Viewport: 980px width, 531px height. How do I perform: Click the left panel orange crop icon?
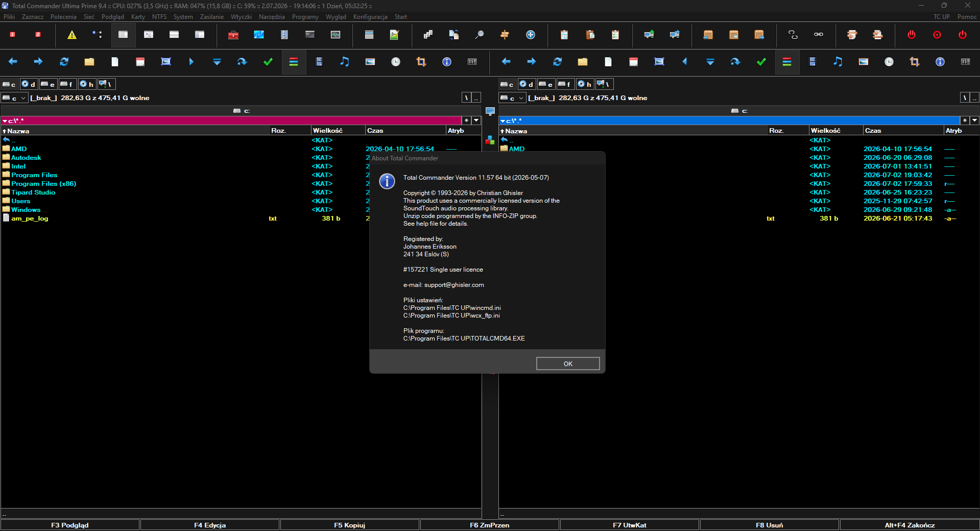point(421,62)
